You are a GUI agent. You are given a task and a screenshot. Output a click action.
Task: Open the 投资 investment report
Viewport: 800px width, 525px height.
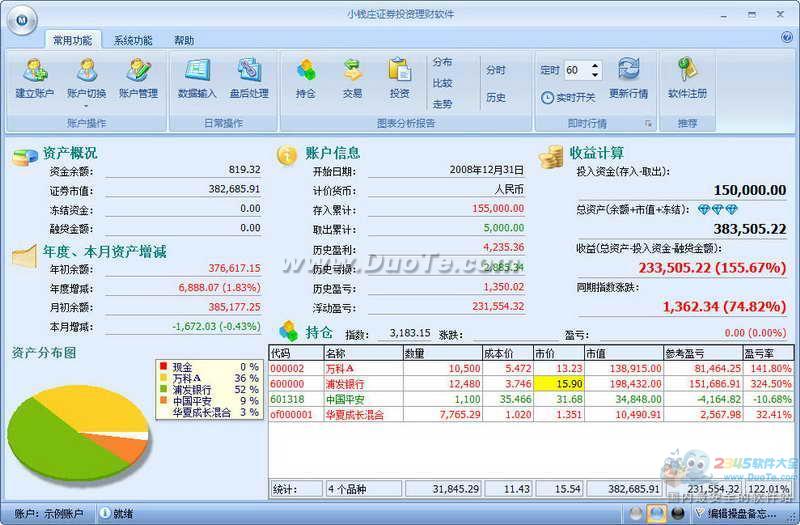[x=399, y=79]
